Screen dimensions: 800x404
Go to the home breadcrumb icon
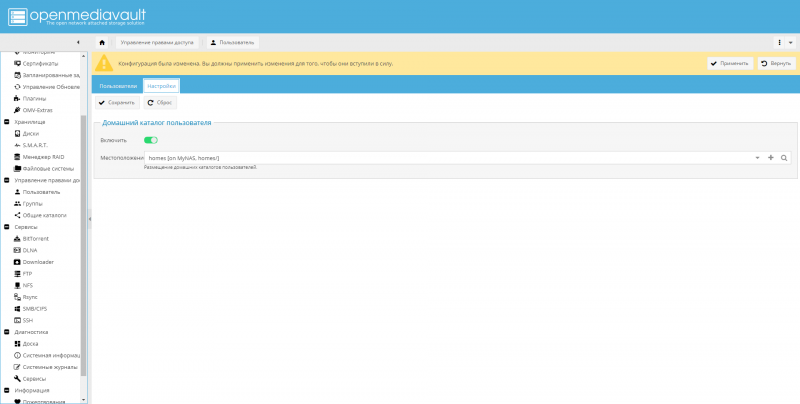click(102, 42)
